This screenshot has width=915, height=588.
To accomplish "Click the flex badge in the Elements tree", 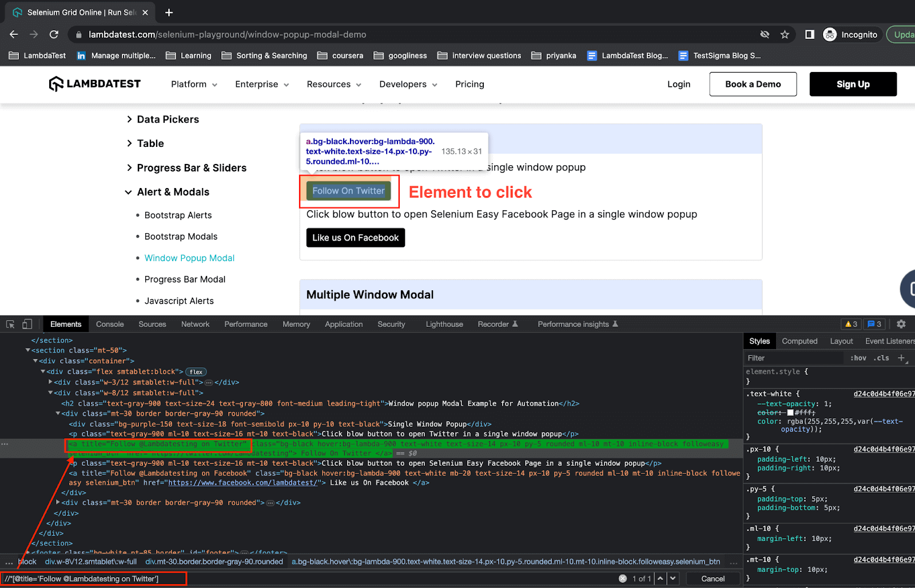I will (x=196, y=372).
